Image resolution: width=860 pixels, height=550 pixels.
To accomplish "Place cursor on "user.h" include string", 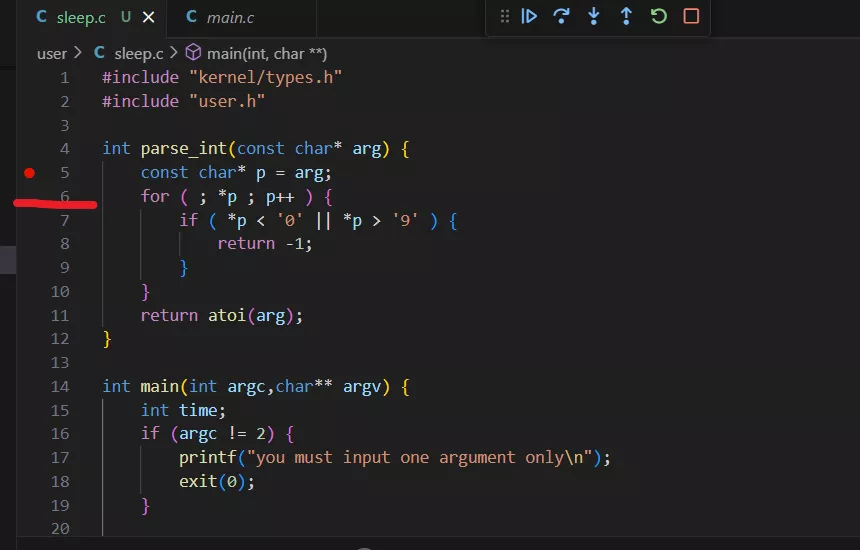I will pos(226,101).
